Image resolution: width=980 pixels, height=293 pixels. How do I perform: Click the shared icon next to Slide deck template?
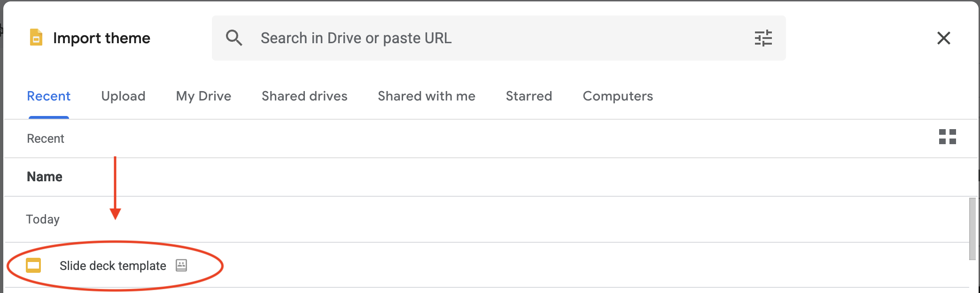[x=181, y=265]
